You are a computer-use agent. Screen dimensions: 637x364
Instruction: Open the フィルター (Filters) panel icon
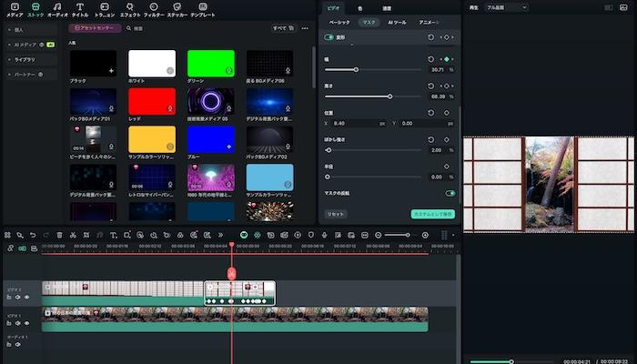point(153,9)
